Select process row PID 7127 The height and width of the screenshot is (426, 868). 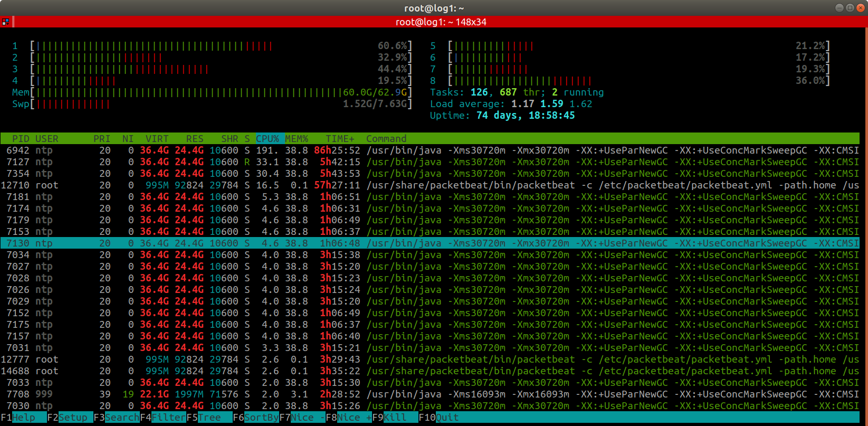(x=430, y=162)
